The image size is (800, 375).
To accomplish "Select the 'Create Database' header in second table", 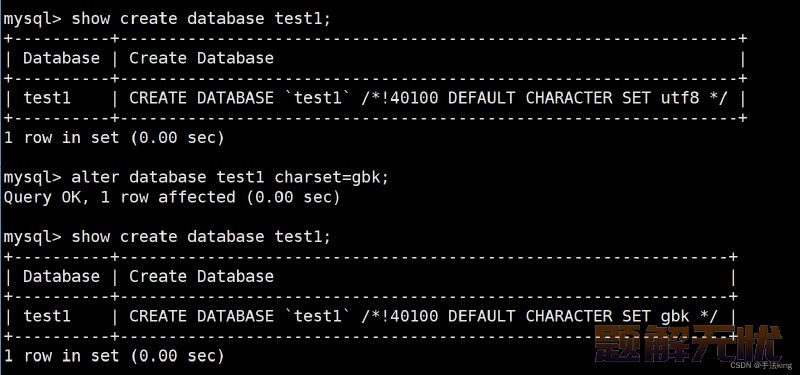I will click(201, 277).
